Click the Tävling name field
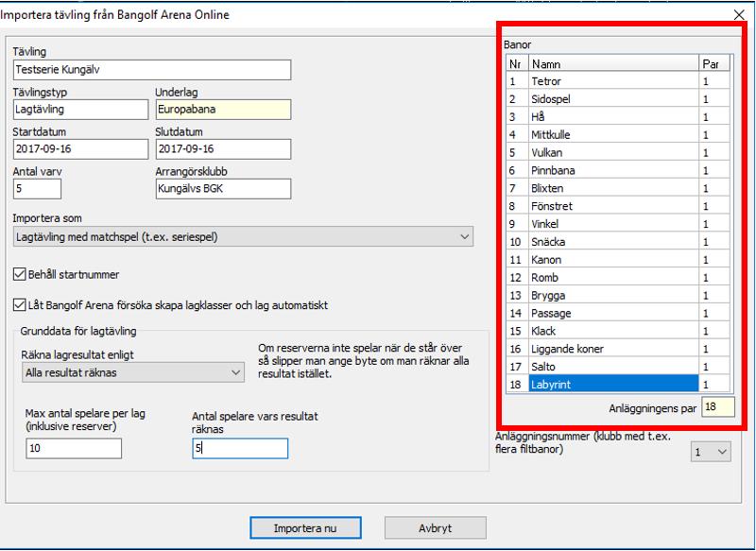The image size is (756, 551). coord(152,69)
